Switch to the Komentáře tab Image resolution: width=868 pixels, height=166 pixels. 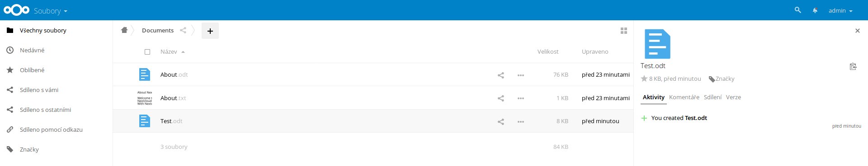(684, 97)
